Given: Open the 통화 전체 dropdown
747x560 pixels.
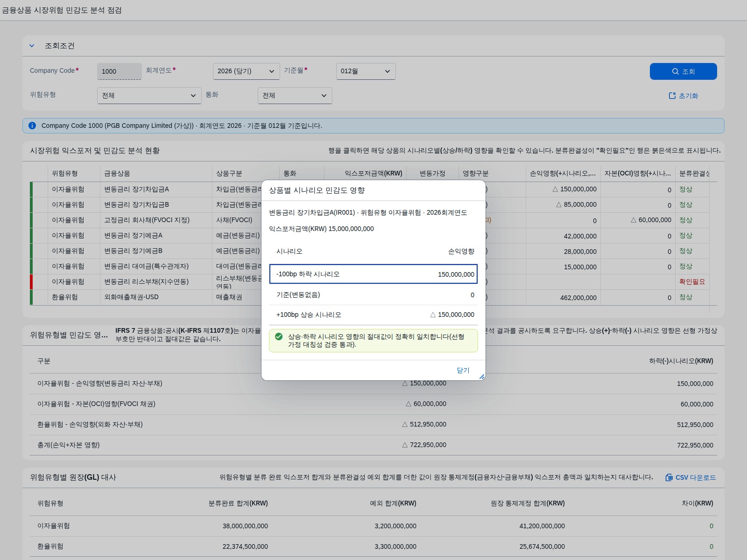Looking at the screenshot, I should tap(295, 96).
